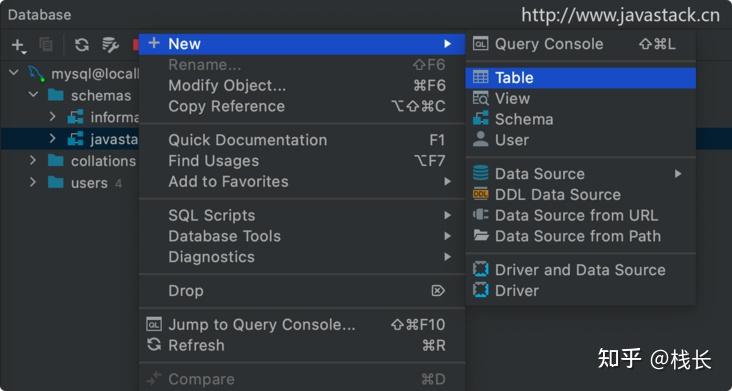Open data source properties wrench icon

pyautogui.click(x=110, y=45)
